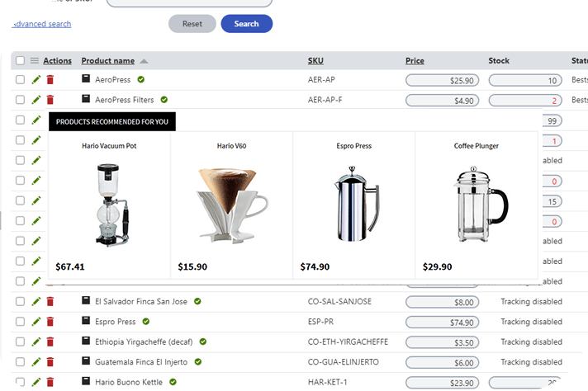Click pencil icon for AeroPress Filters
The width and height of the screenshot is (588, 391).
[36, 100]
